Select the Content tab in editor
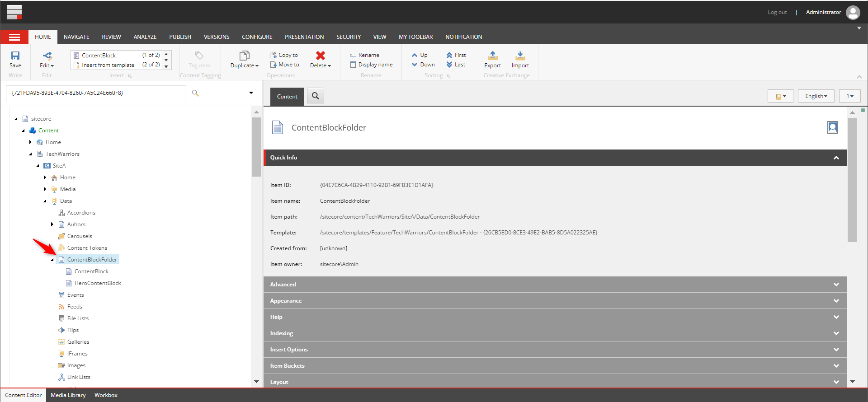Viewport: 868px width, 402px height. point(287,97)
